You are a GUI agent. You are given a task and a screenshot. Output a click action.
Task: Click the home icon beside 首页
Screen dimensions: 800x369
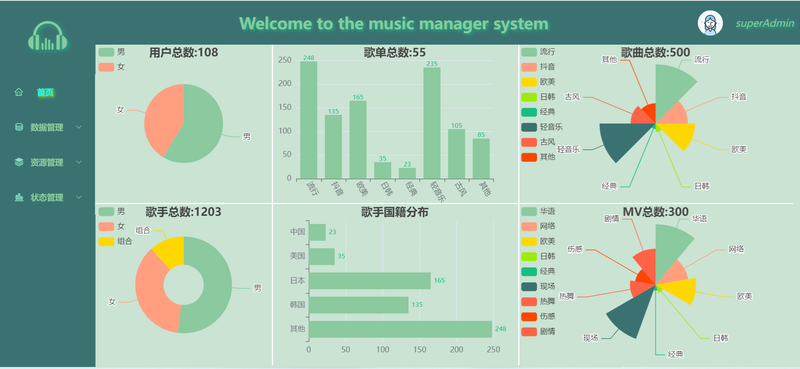pyautogui.click(x=19, y=92)
